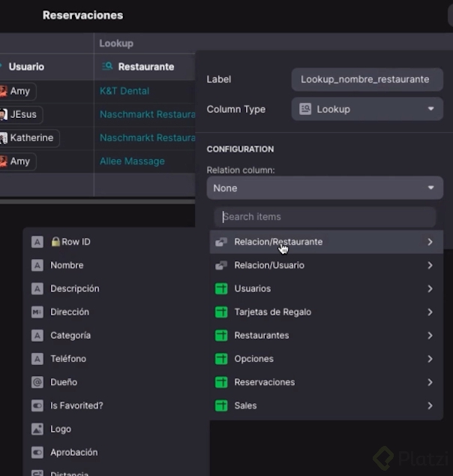
Task: Click the Search items field
Action: 324,217
